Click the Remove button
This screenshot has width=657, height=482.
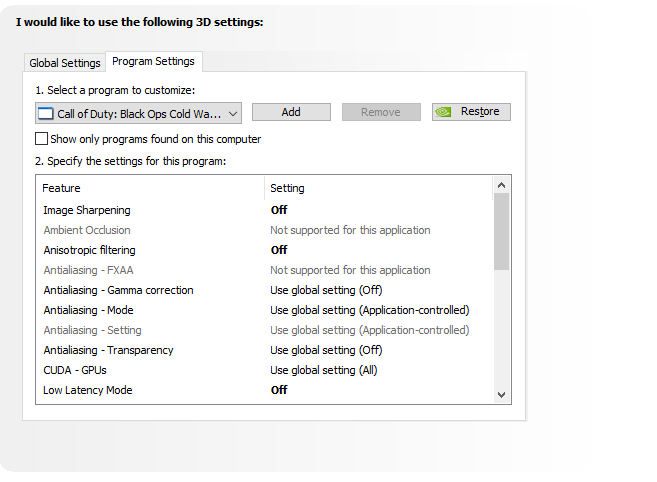(x=381, y=112)
